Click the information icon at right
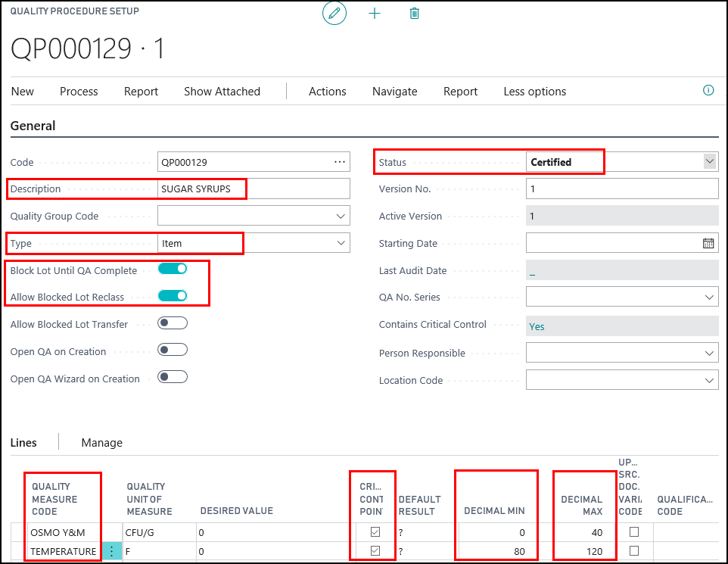Image resolution: width=728 pixels, height=564 pixels. (x=708, y=90)
